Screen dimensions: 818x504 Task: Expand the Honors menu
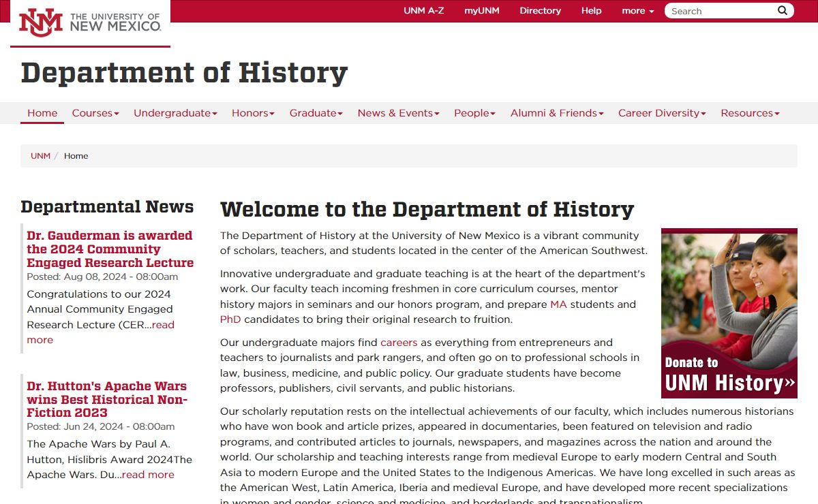coord(253,113)
